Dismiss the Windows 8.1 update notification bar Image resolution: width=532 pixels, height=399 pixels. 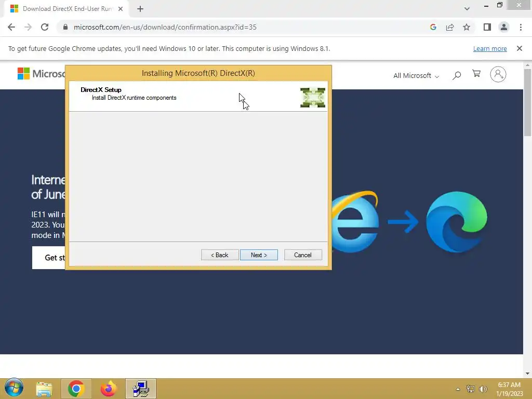click(x=520, y=48)
